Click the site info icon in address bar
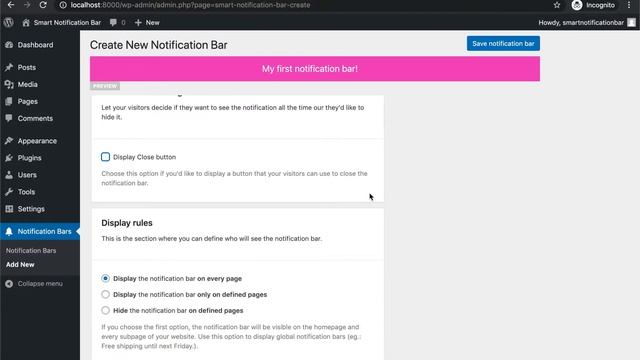Image resolution: width=640 pixels, height=360 pixels. coord(63,5)
